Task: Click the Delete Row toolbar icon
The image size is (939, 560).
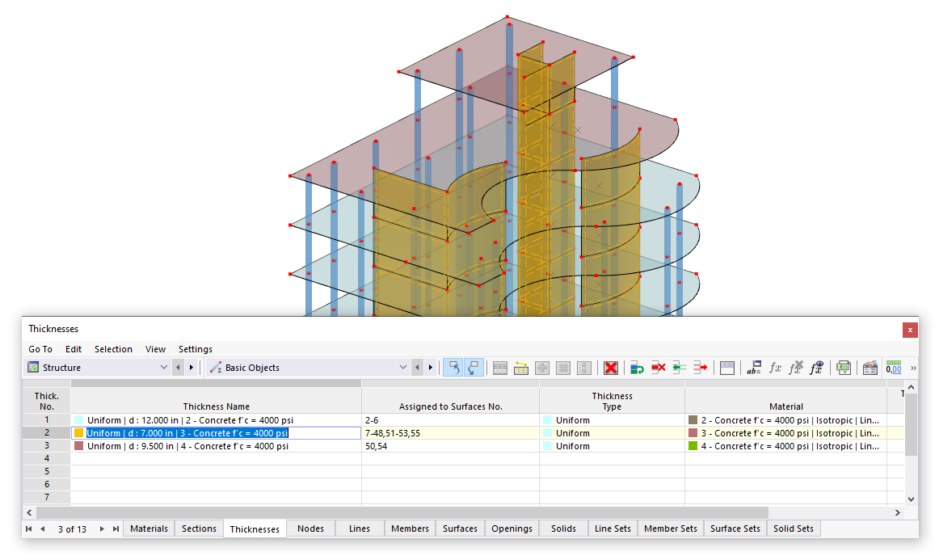Action: click(659, 368)
